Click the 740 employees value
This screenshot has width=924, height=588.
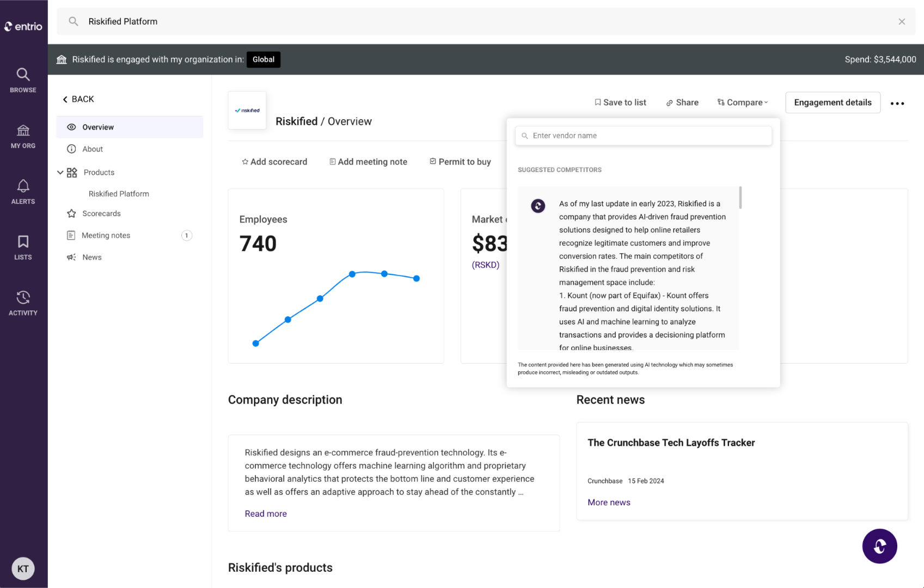tap(258, 243)
